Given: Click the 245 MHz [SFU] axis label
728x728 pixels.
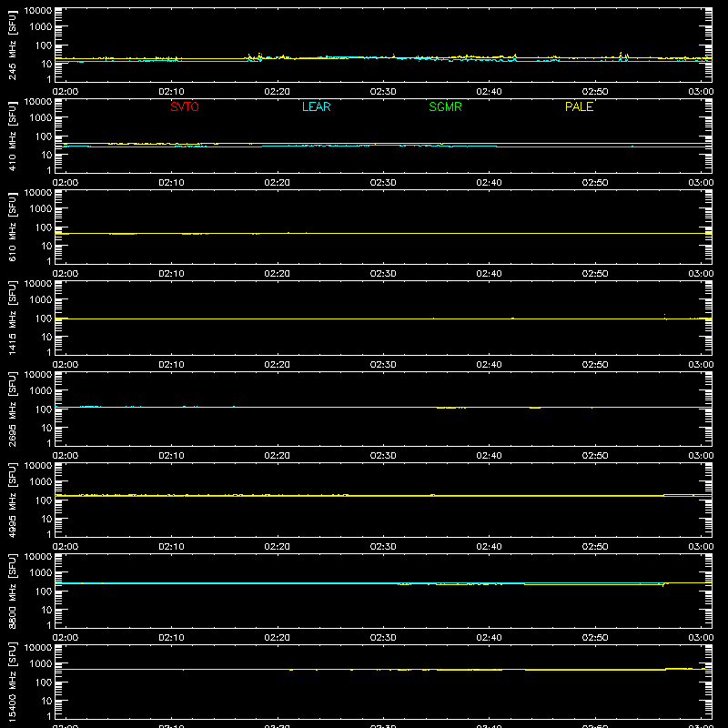Looking at the screenshot, I should pos(13,45).
